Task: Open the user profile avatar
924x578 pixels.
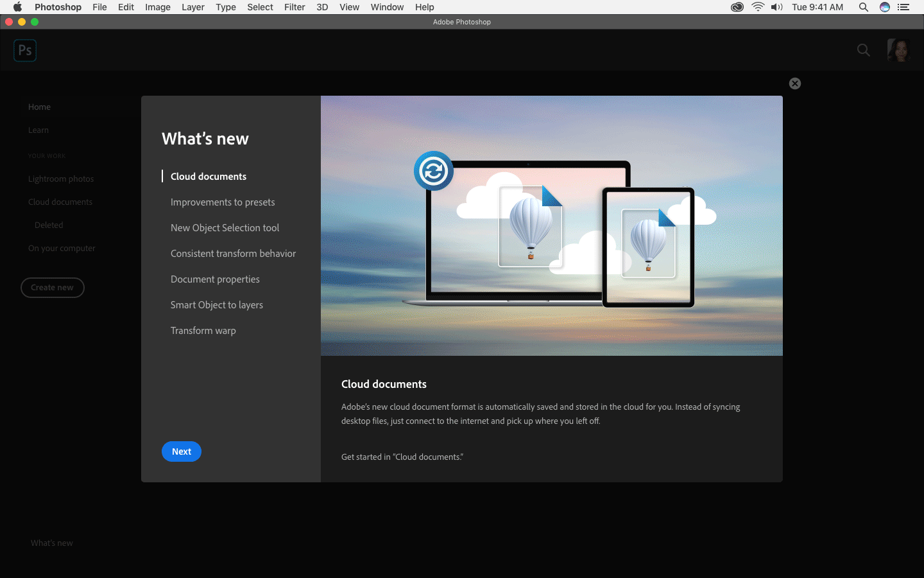Action: 898,50
